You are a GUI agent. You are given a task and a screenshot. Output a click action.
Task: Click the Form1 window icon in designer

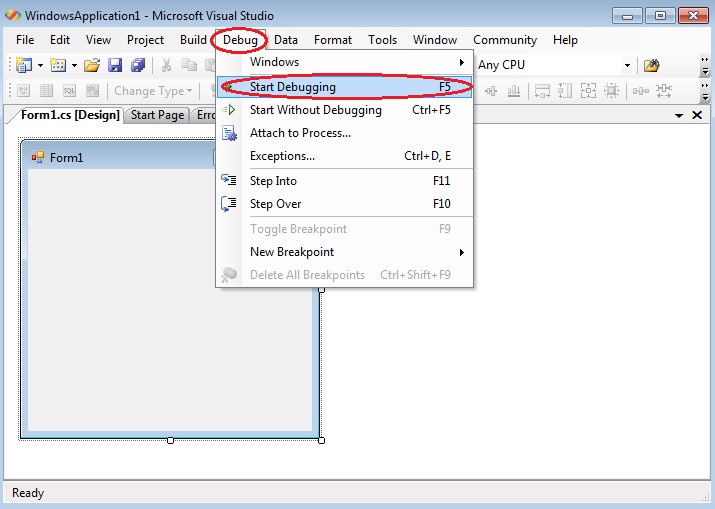pyautogui.click(x=38, y=157)
